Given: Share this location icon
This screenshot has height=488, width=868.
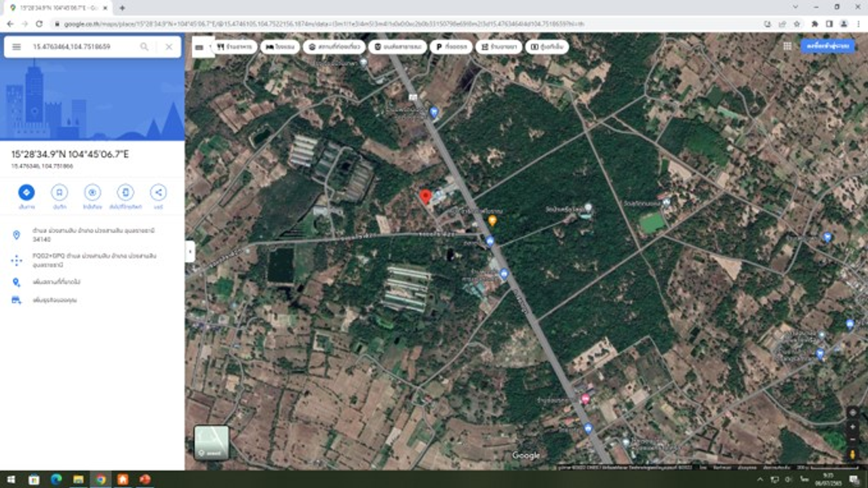Looking at the screenshot, I should (158, 192).
